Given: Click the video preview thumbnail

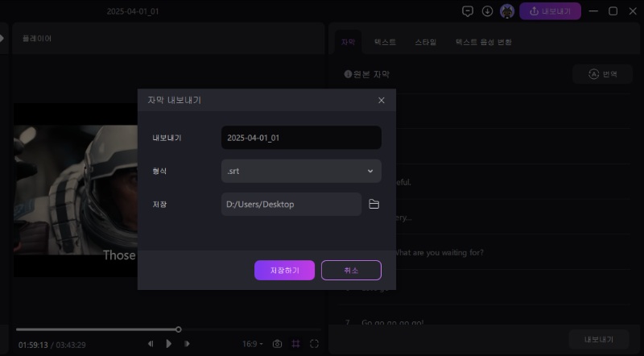Looking at the screenshot, I should (x=76, y=190).
